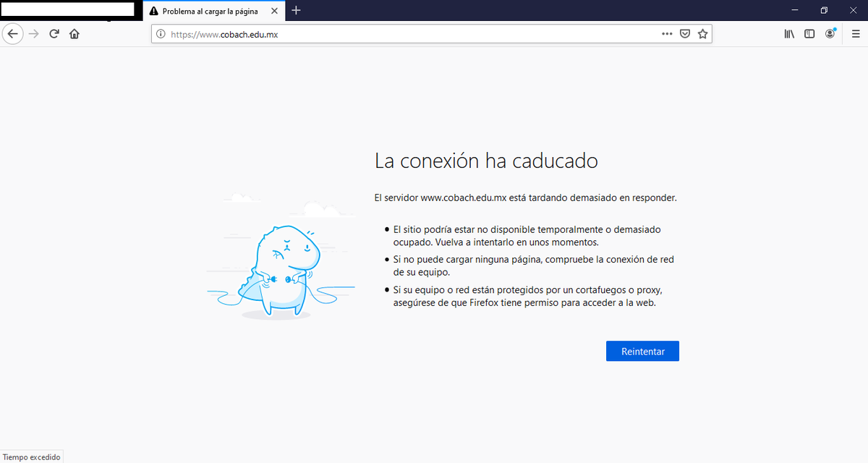Open a new tab with plus button
868x463 pixels.
[x=296, y=10]
